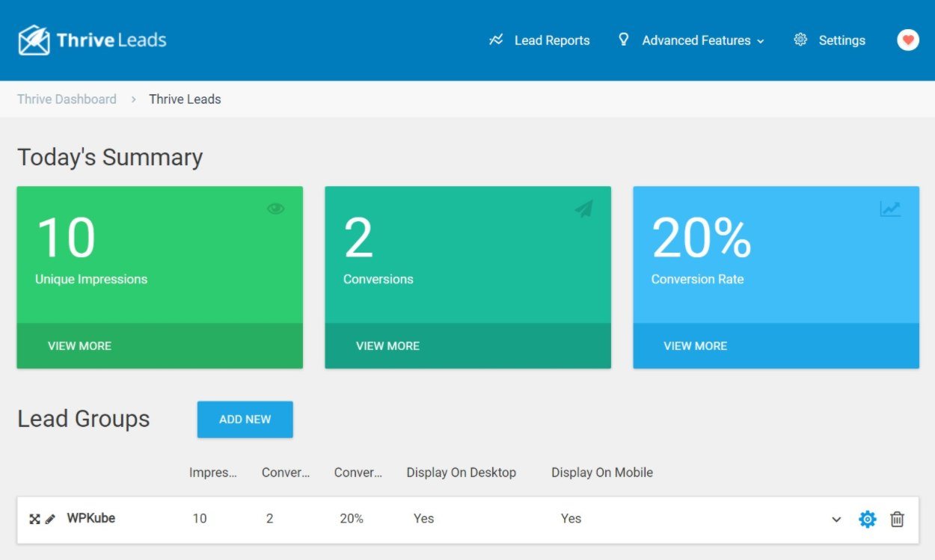
Task: Click the eye icon on Unique Impressions card
Action: [x=276, y=209]
